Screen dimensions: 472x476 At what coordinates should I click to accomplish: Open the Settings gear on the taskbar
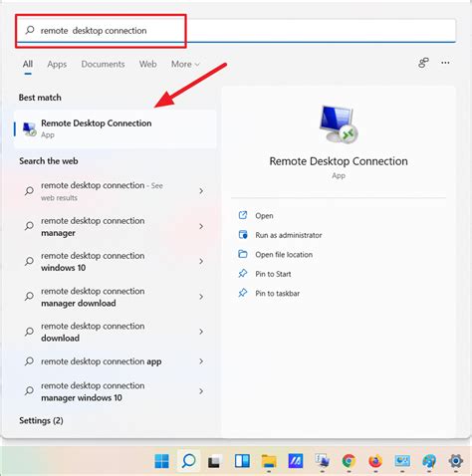click(456, 461)
